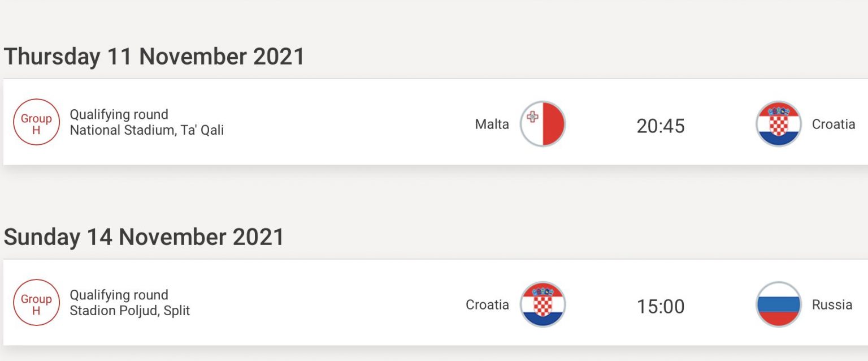
Task: Click the Sunday 14 November 2021 heading
Action: [144, 237]
